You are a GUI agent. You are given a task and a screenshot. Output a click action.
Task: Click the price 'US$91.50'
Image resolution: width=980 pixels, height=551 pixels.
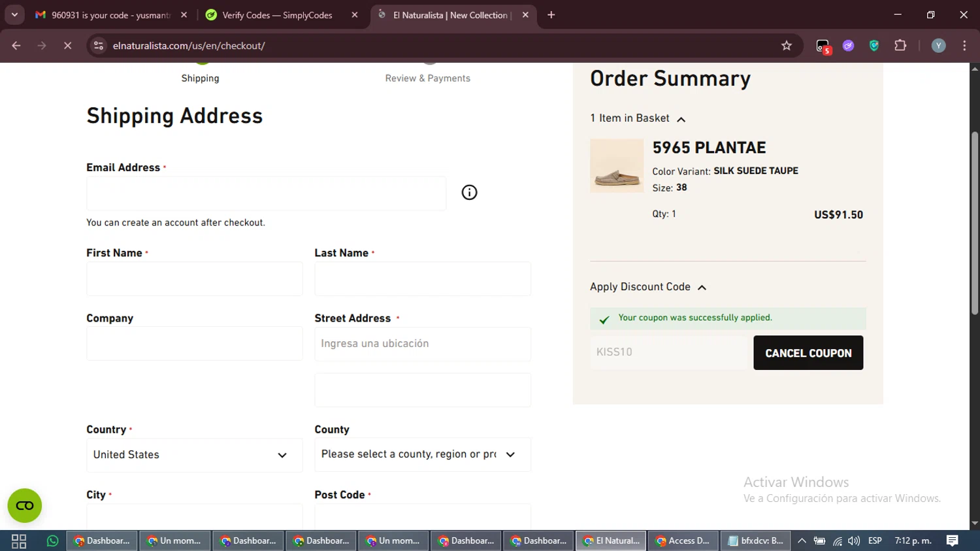pyautogui.click(x=838, y=215)
